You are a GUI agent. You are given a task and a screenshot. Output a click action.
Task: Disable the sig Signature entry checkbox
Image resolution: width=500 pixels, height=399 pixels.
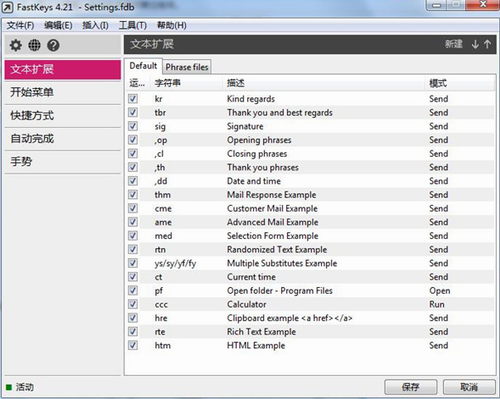click(133, 126)
